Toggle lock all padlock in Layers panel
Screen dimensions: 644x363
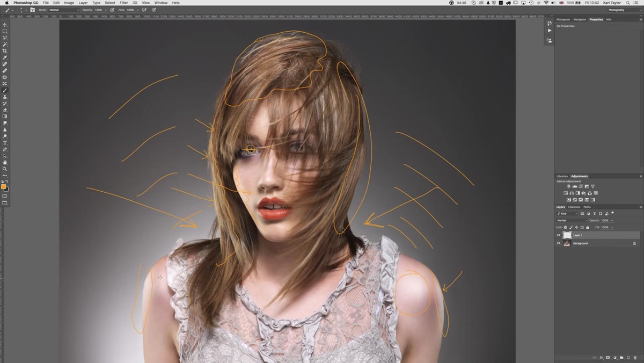588,227
